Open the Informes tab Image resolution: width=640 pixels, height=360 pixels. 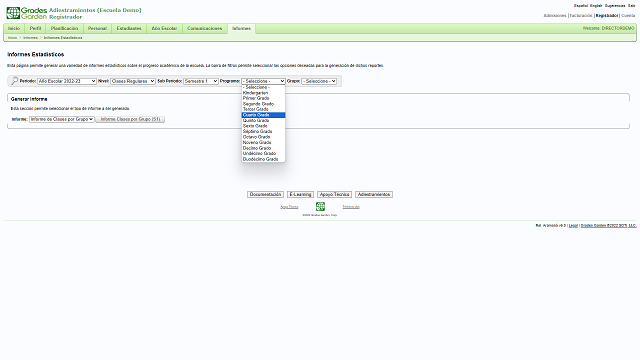pos(241,29)
